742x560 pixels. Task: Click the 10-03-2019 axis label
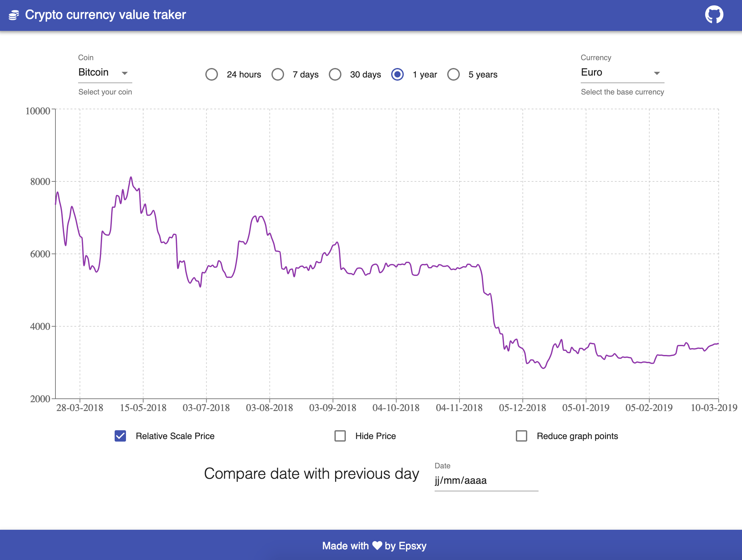tap(714, 408)
